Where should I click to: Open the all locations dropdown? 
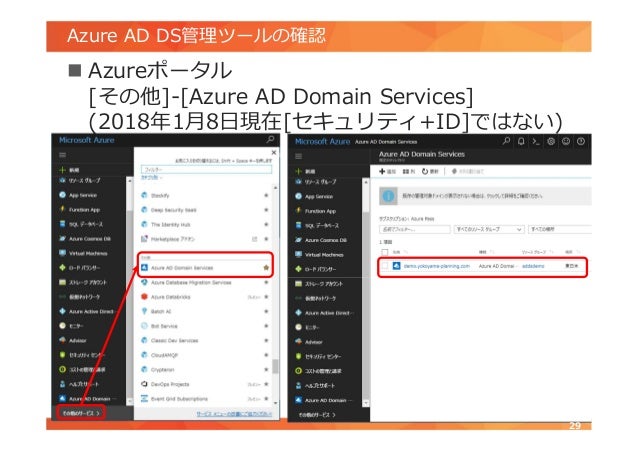pyautogui.click(x=559, y=229)
